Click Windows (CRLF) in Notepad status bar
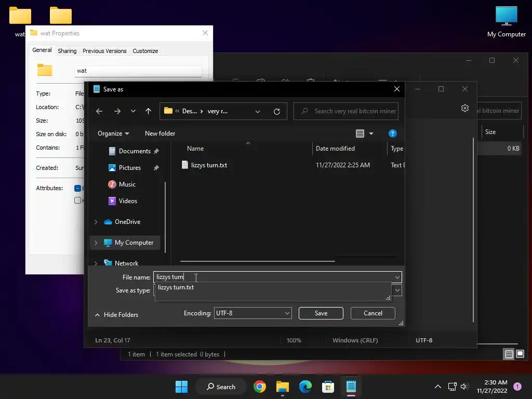The height and width of the screenshot is (399, 532). (355, 340)
